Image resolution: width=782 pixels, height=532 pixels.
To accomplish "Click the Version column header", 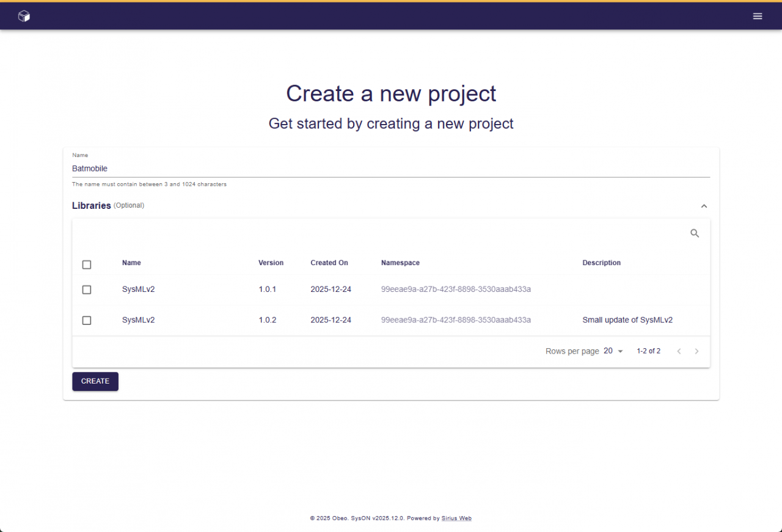I will (271, 263).
